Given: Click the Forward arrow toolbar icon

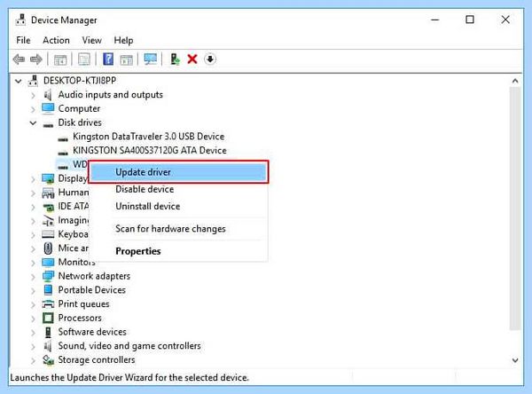Looking at the screenshot, I should [x=36, y=59].
